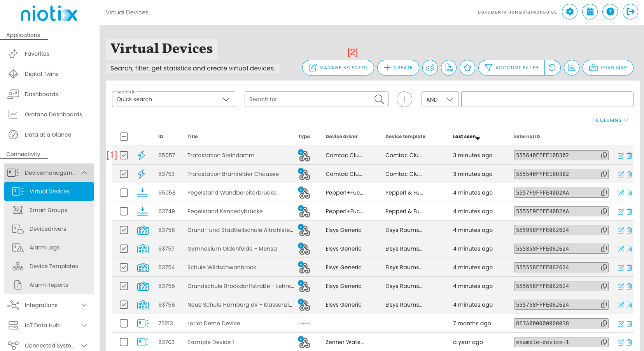This screenshot has height=351, width=644.
Task: Click the CSV export icon button
Action: [449, 68]
